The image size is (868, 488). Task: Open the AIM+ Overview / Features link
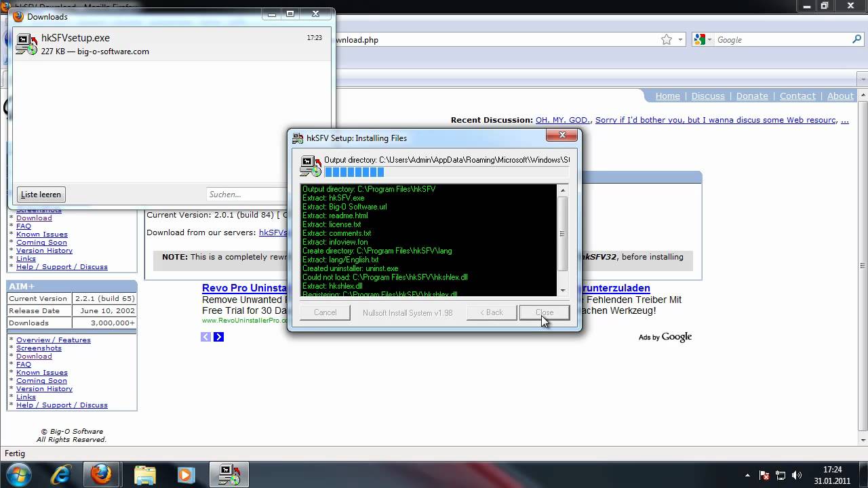[x=54, y=340]
